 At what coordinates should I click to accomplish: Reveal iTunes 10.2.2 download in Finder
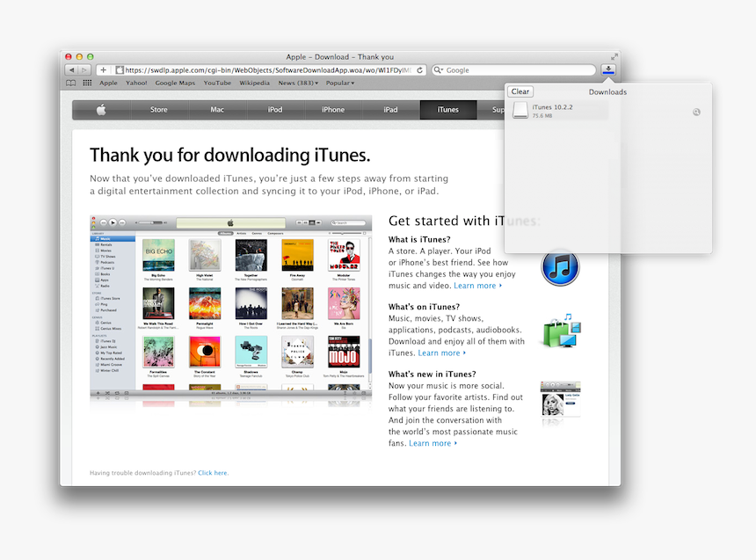[696, 112]
